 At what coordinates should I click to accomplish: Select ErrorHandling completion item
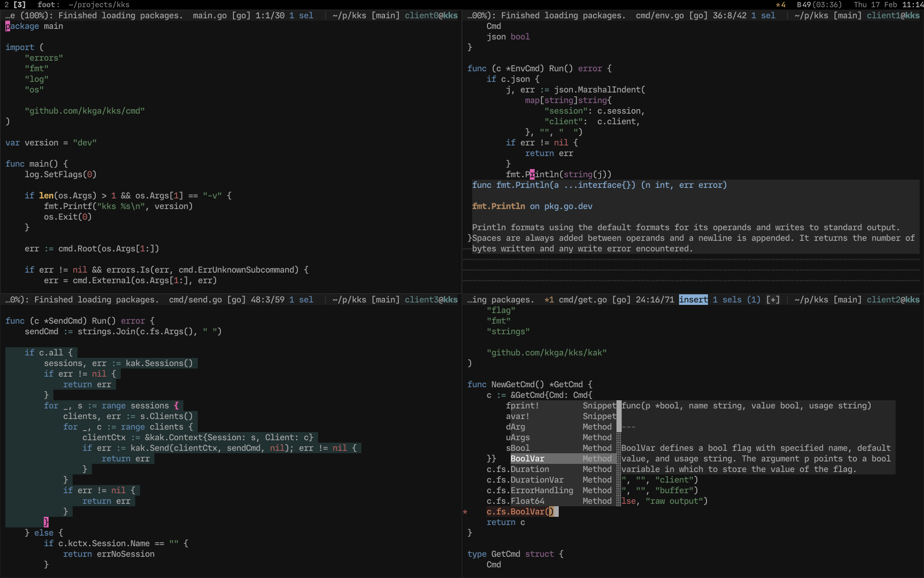[541, 490]
